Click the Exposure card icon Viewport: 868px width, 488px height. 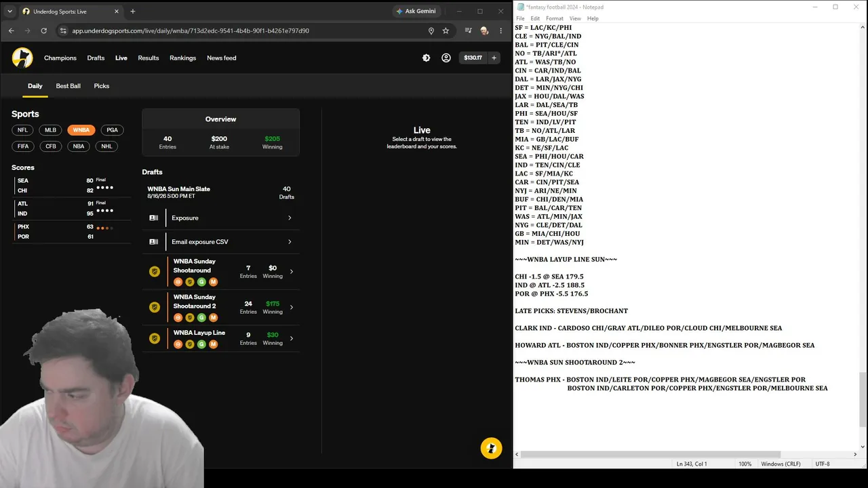(154, 218)
